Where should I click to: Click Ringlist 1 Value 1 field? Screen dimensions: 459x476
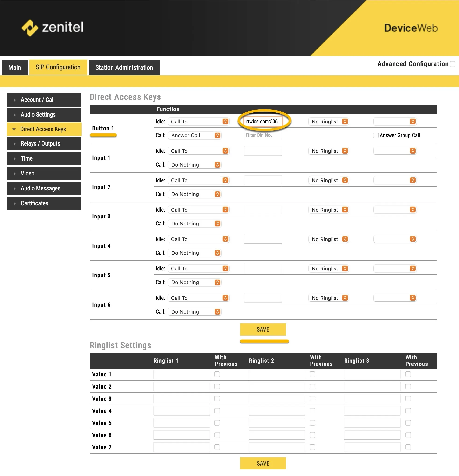[181, 374]
